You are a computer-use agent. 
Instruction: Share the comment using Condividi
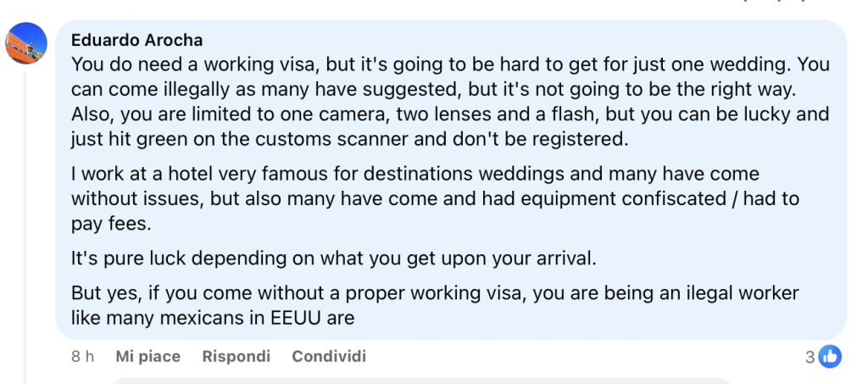329,357
